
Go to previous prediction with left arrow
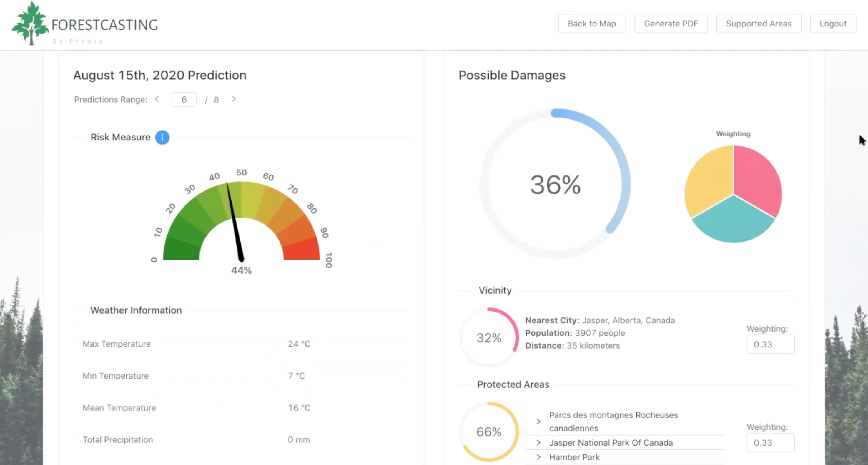tap(157, 99)
